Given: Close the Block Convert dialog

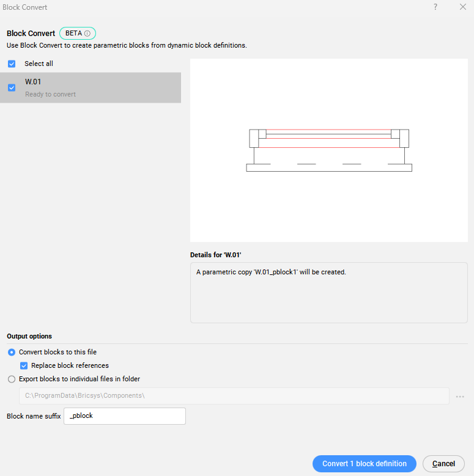Looking at the screenshot, I should 462,7.
